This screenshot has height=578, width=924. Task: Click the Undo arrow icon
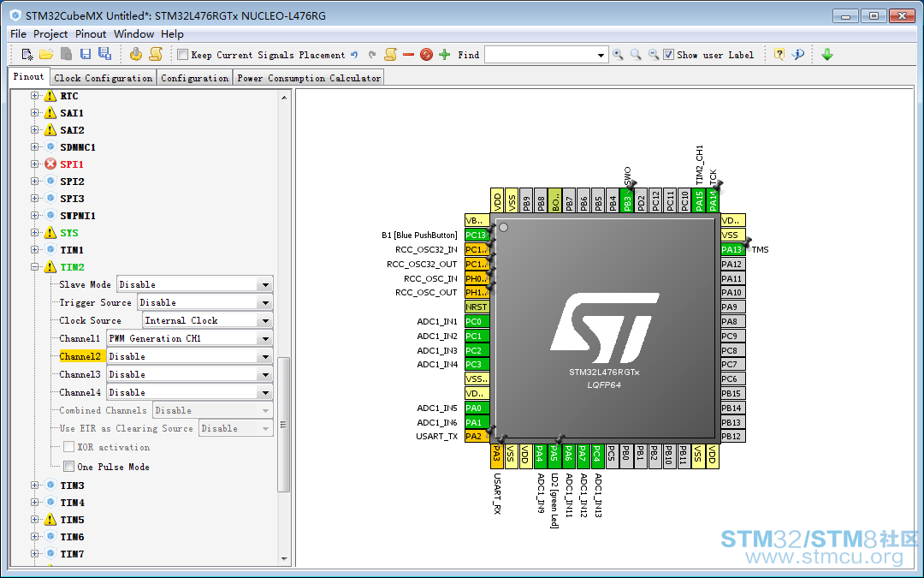(x=354, y=55)
